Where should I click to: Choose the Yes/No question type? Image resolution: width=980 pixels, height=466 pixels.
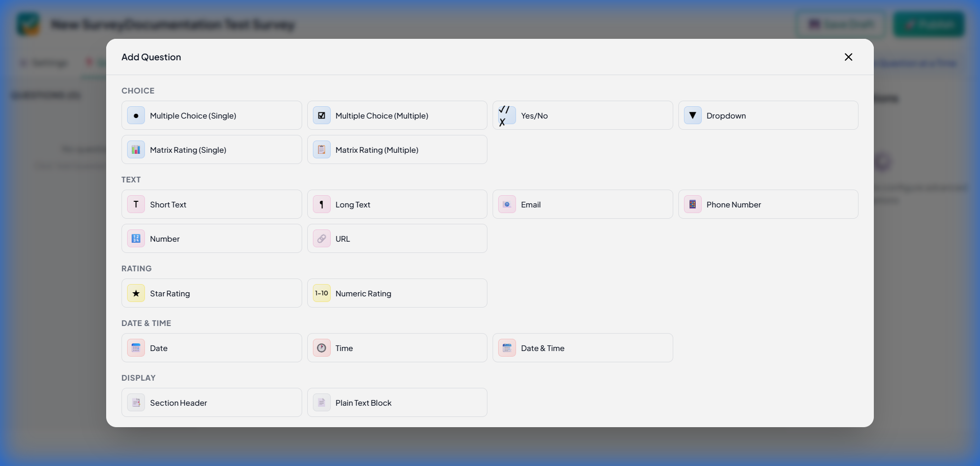[582, 115]
